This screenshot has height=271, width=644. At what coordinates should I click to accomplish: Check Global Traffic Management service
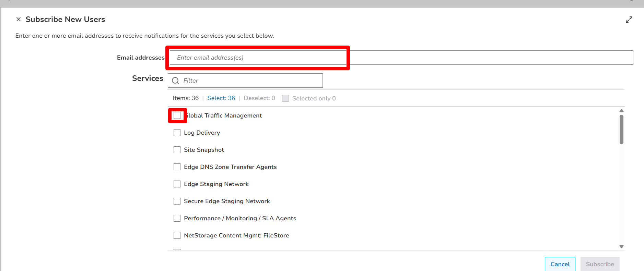click(177, 116)
